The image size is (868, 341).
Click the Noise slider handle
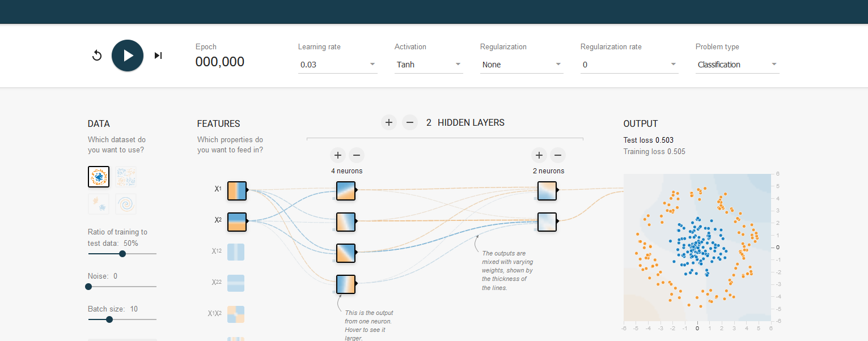tap(88, 287)
